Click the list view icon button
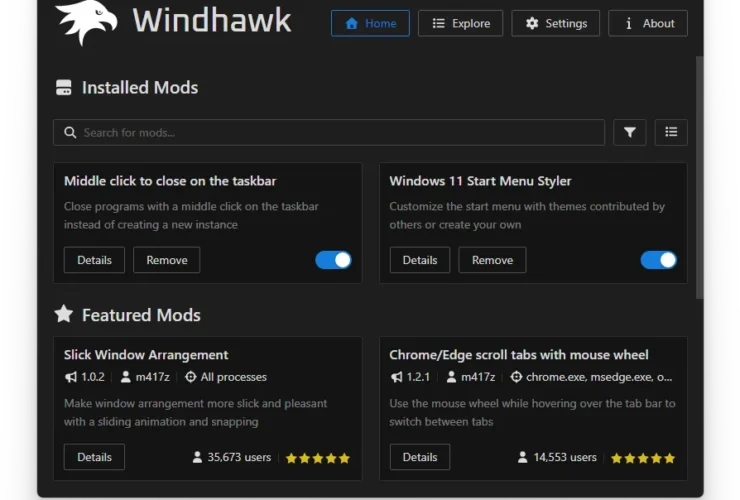Viewport: 740px width, 500px height. pyautogui.click(x=671, y=132)
